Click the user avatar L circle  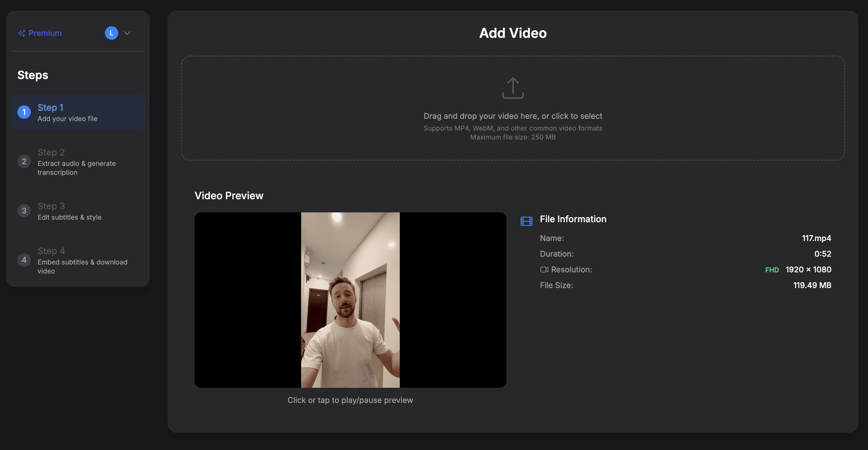coord(111,33)
